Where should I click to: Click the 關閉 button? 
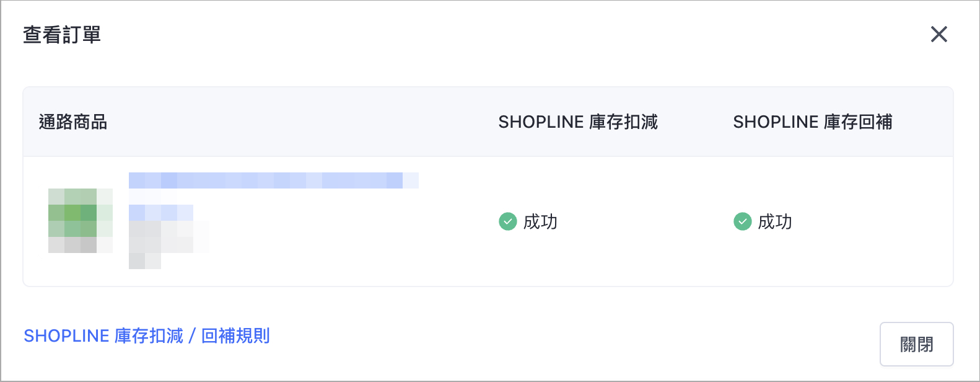point(916,344)
